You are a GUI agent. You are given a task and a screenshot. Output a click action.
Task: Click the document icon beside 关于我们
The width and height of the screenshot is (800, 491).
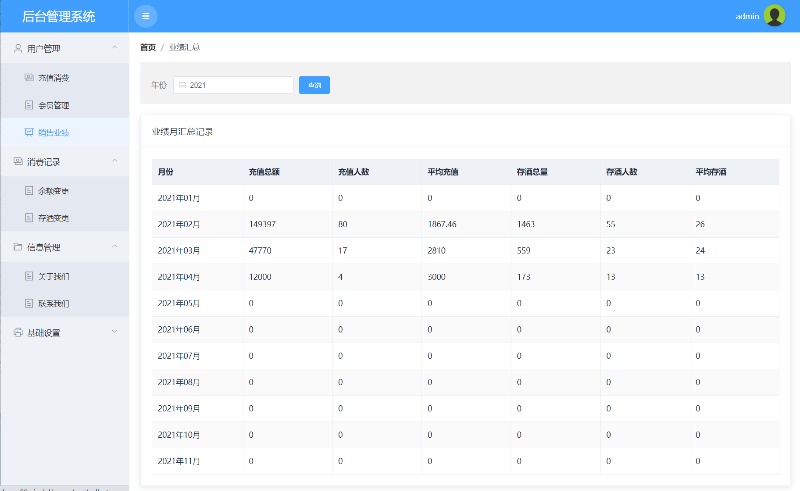point(29,275)
